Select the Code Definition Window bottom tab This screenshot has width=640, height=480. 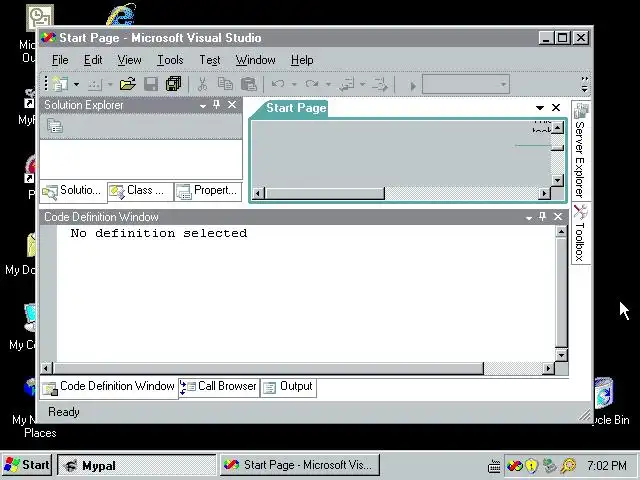click(109, 387)
